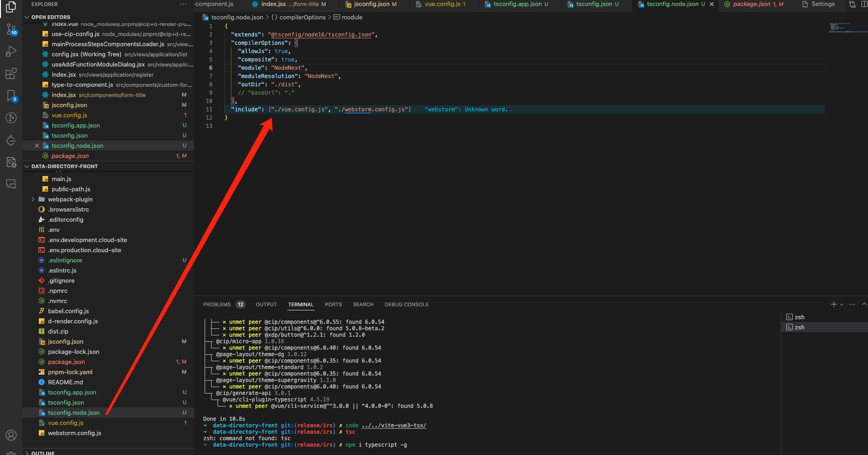
Task: Open the Run and Debug view
Action: click(x=11, y=51)
